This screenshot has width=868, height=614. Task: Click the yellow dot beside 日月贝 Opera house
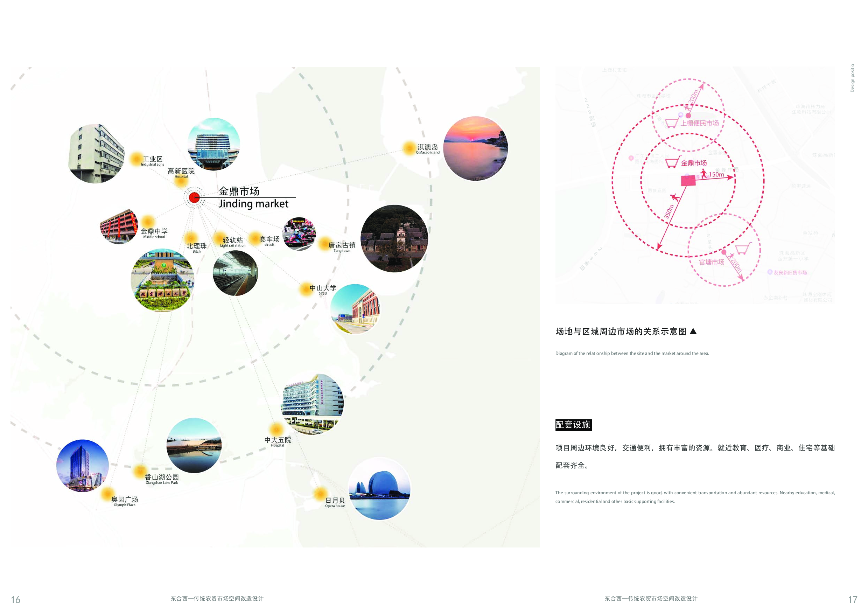click(321, 494)
